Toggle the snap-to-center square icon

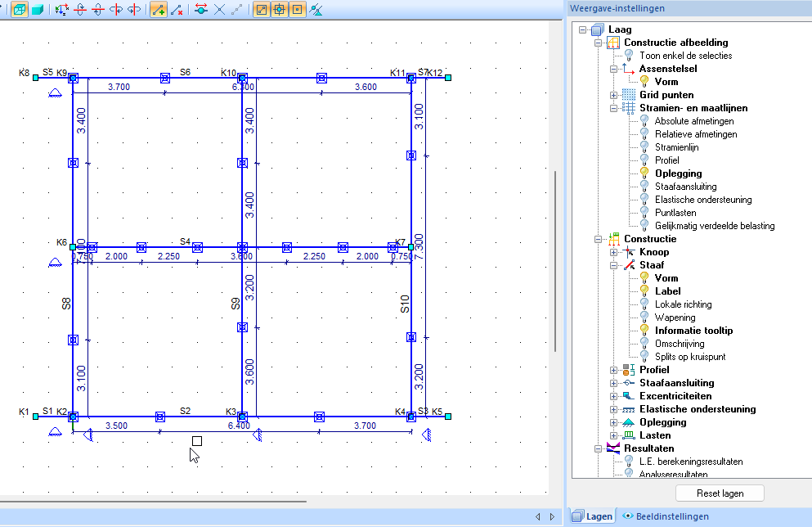tap(298, 9)
